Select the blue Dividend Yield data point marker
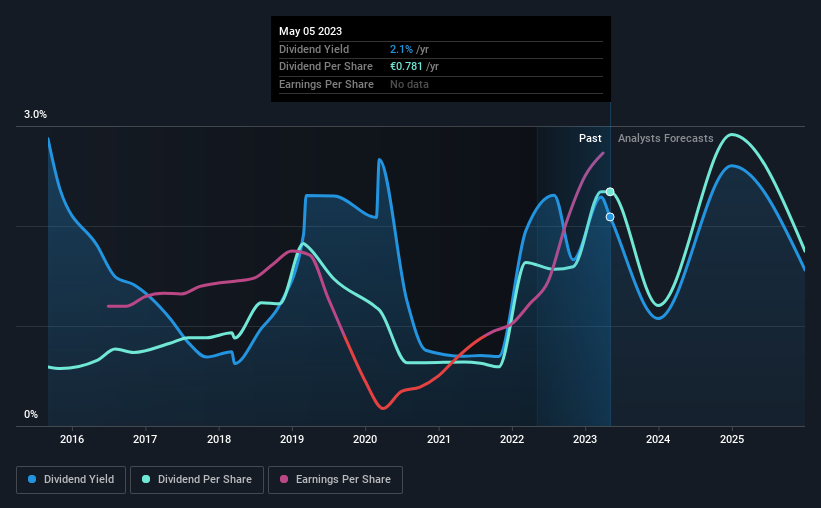 tap(610, 217)
